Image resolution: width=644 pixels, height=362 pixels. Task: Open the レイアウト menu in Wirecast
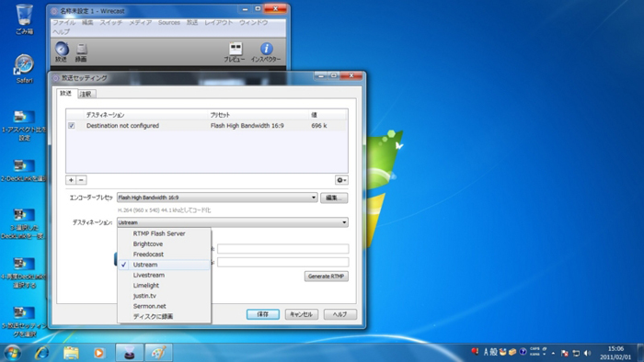tap(219, 23)
